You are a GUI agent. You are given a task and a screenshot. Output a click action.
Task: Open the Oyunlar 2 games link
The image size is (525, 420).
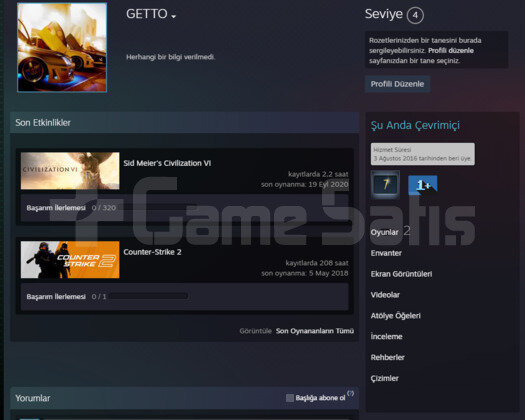tap(390, 231)
